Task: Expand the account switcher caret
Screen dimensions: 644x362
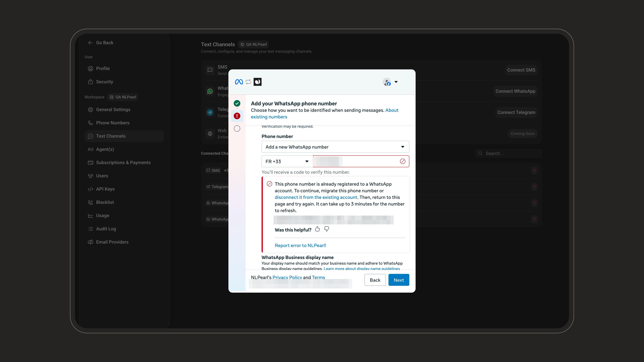Action: pos(396,82)
